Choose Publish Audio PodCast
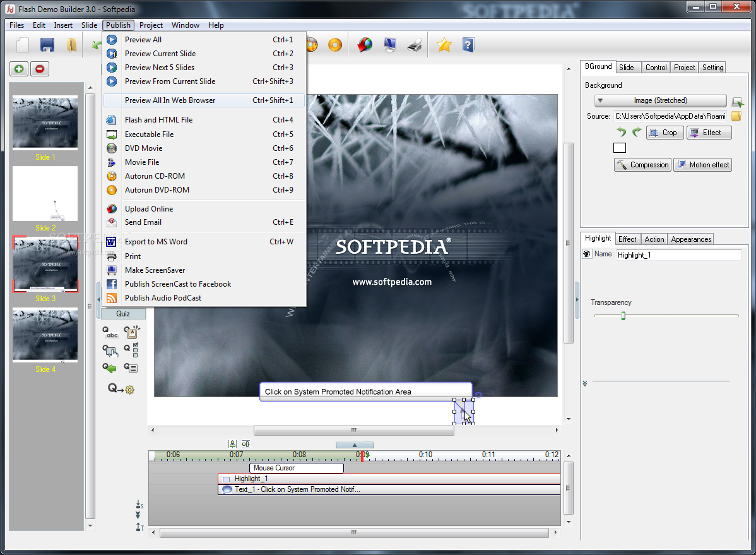The image size is (756, 555). (x=204, y=298)
